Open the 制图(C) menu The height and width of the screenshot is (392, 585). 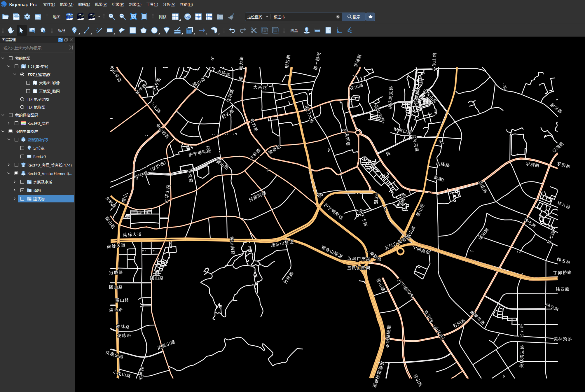135,4
